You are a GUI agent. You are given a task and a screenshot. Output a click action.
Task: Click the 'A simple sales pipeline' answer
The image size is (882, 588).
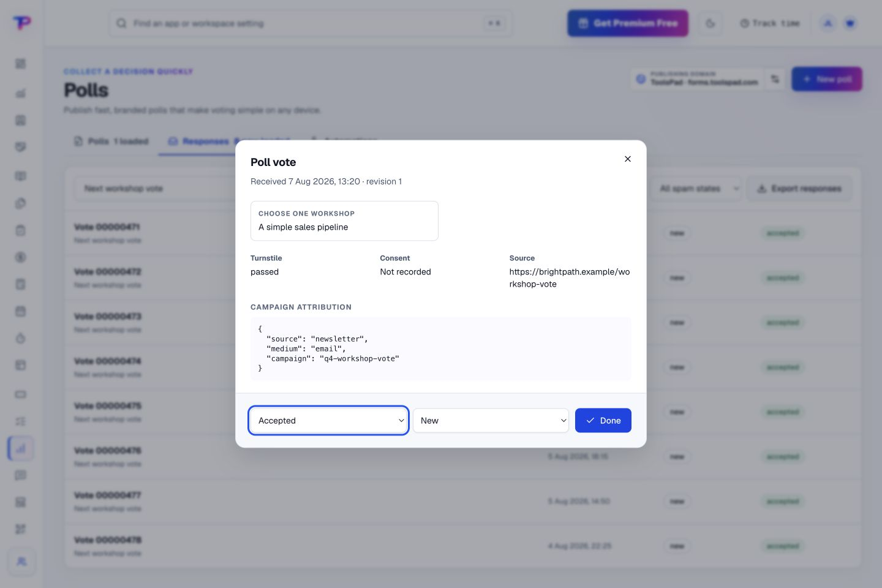coord(303,227)
